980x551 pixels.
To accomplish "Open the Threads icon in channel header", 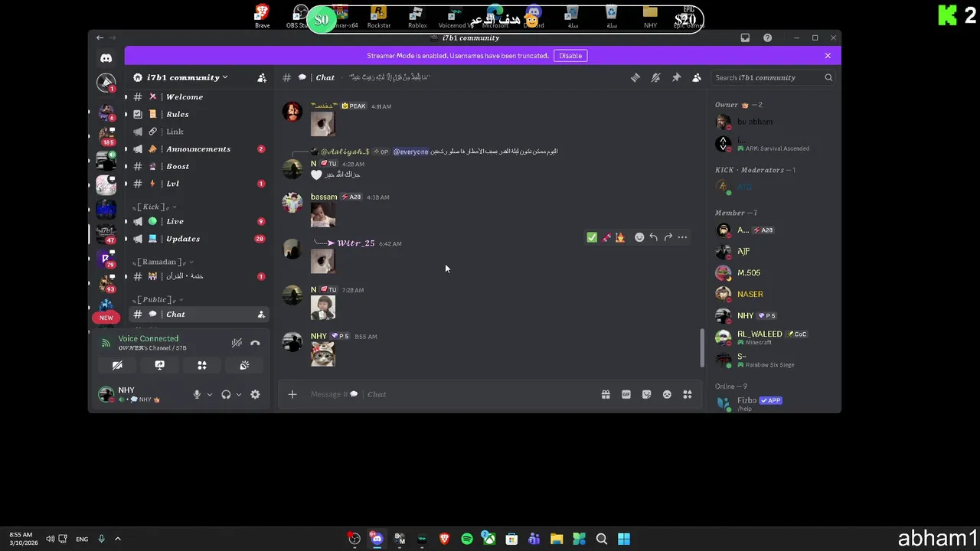I will coord(635,77).
